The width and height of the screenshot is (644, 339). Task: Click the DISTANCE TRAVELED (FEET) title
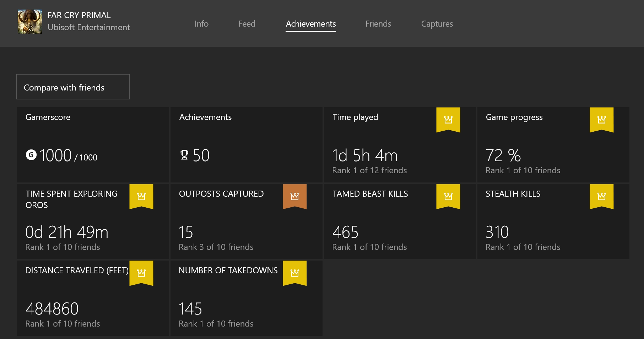pyautogui.click(x=77, y=270)
